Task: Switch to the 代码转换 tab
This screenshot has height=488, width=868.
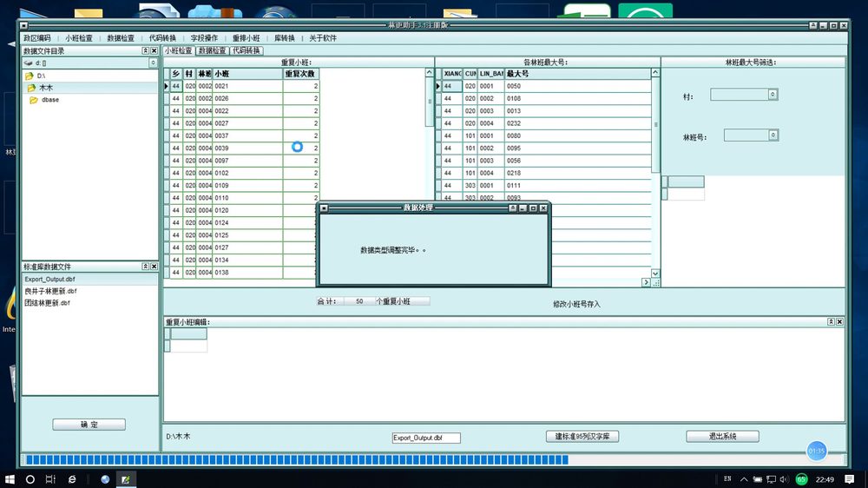Action: [246, 50]
